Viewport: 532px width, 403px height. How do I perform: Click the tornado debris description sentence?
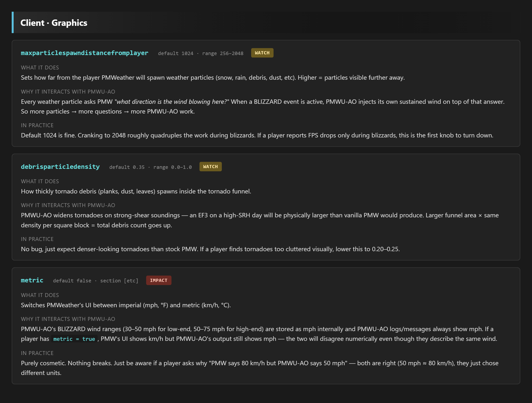pyautogui.click(x=136, y=191)
